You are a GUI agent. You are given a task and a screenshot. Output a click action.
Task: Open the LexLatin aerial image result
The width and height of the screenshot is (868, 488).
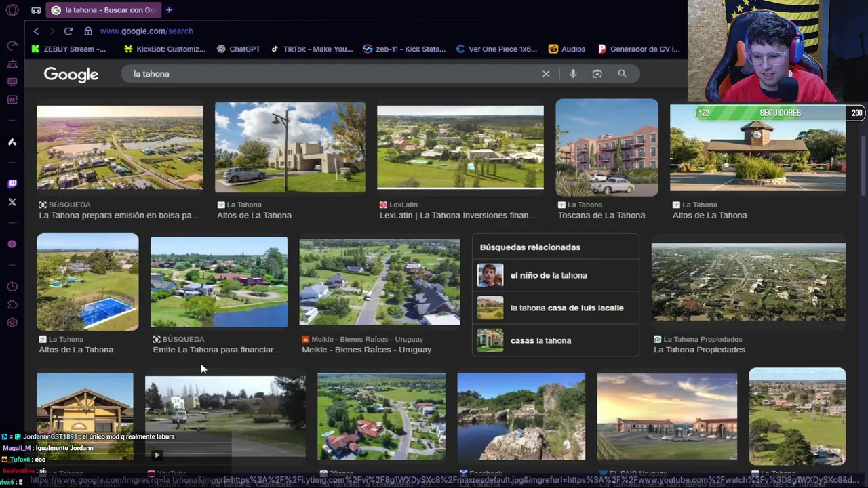(460, 147)
